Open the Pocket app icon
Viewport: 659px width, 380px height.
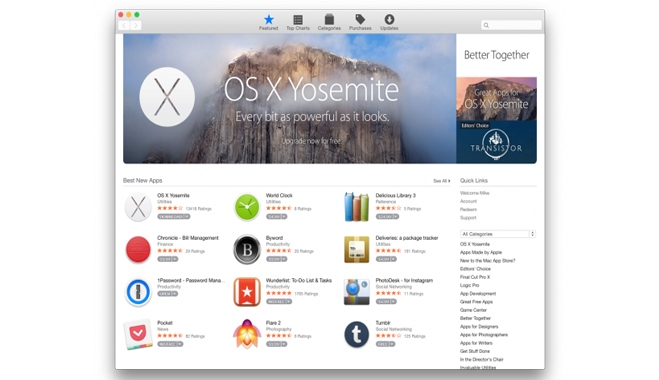138,335
